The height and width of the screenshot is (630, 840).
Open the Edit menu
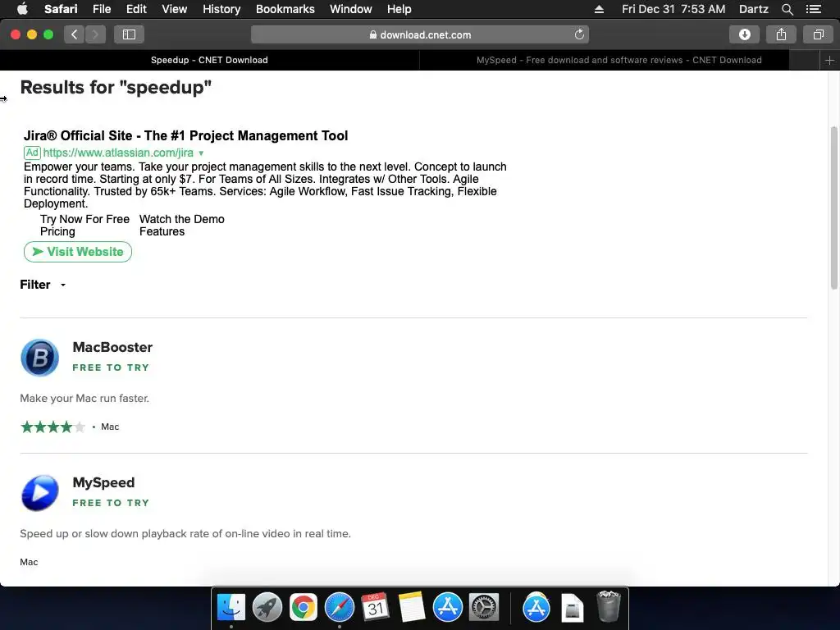(x=136, y=9)
